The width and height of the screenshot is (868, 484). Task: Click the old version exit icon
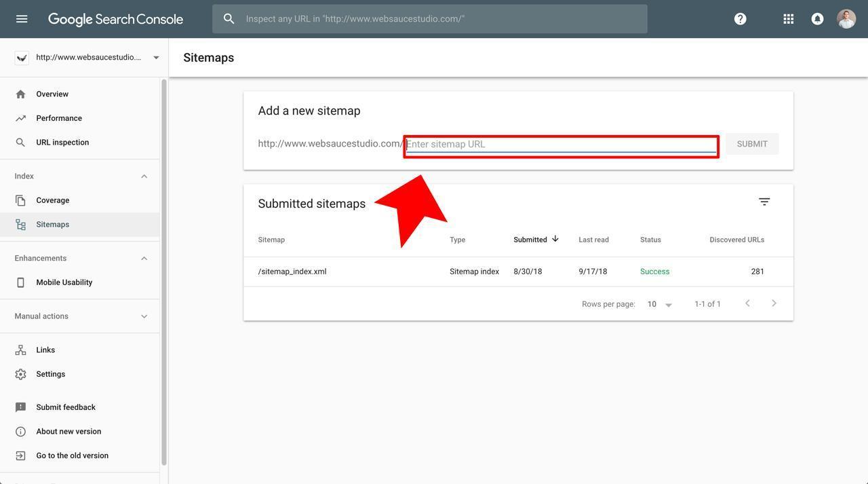tap(20, 456)
